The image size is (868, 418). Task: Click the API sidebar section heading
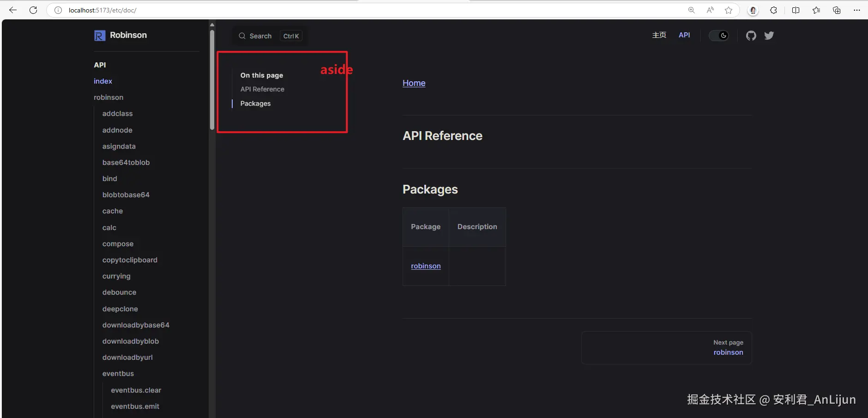(x=100, y=65)
